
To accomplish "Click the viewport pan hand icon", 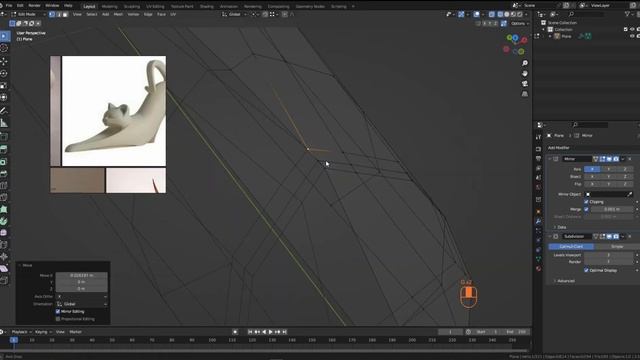I will [525, 73].
